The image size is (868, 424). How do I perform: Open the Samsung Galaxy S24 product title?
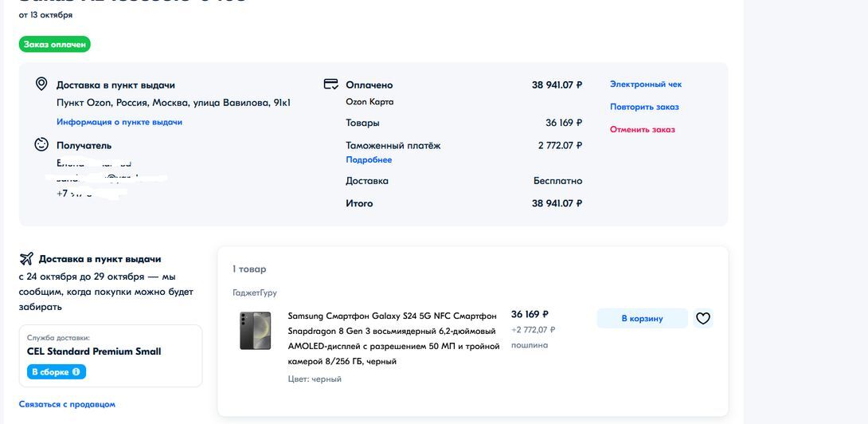tap(393, 338)
